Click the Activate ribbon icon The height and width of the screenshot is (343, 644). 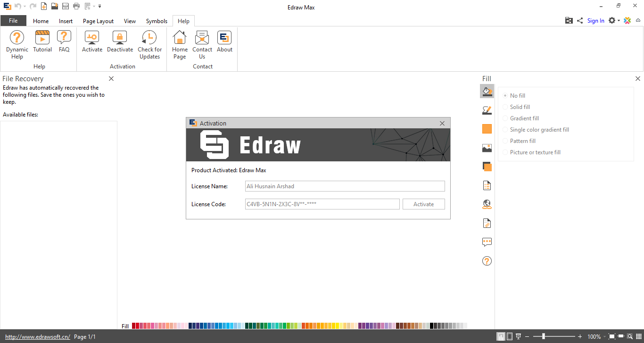(92, 42)
